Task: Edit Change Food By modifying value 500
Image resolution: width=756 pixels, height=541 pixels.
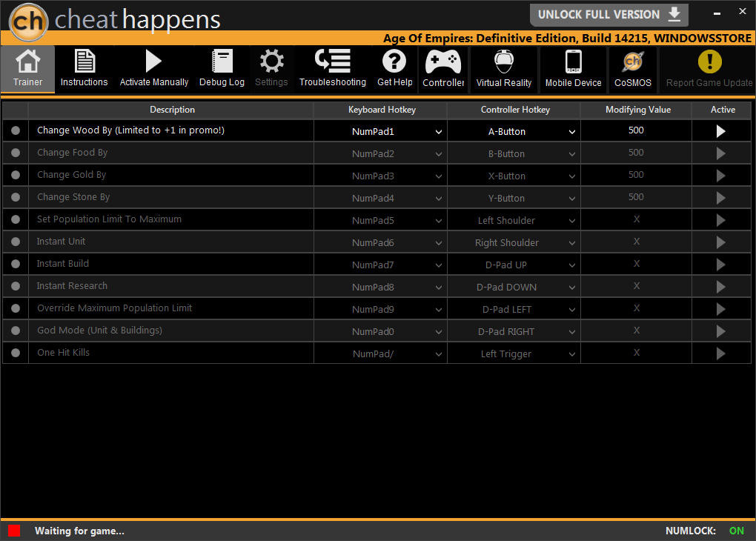Action: click(x=636, y=153)
